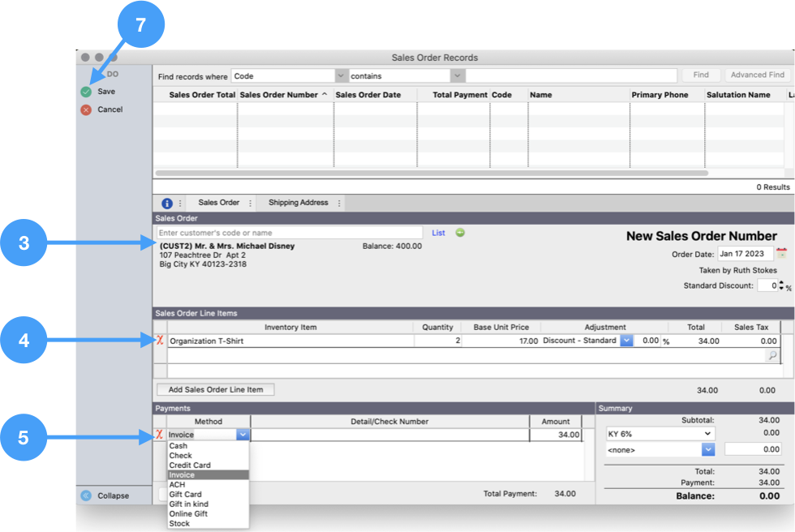The height and width of the screenshot is (532, 795).
Task: Click the inventory search magnifier icon
Action: pos(771,355)
